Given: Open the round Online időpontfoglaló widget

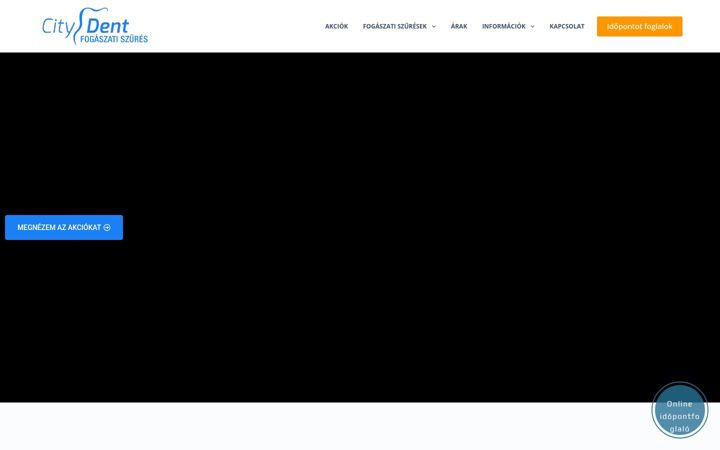Looking at the screenshot, I should click(x=680, y=411).
